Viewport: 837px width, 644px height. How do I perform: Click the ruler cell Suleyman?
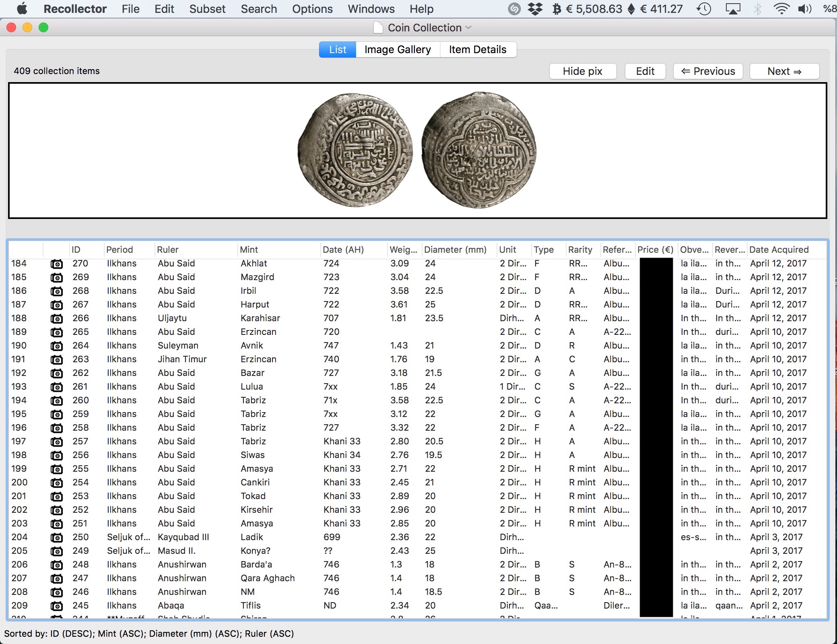[178, 345]
